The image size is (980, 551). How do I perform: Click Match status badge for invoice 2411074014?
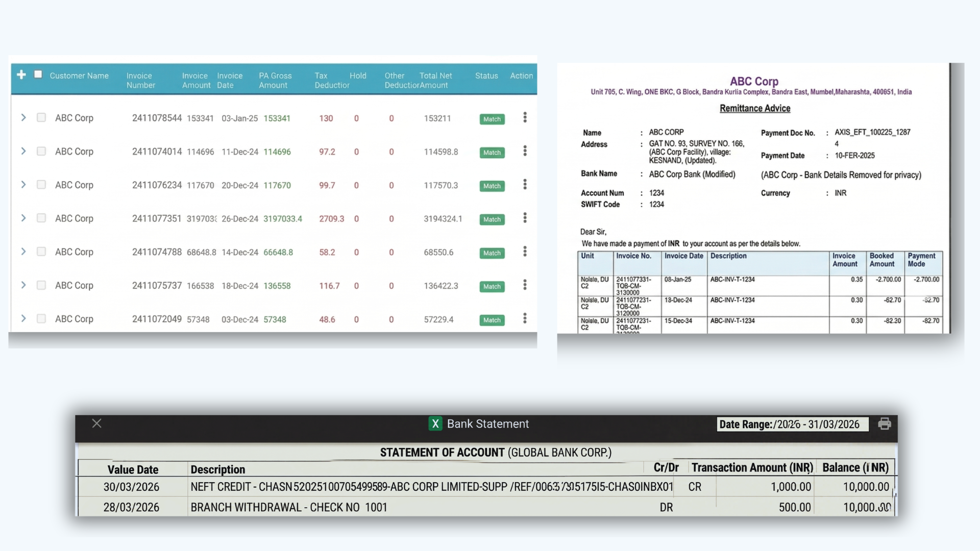[x=492, y=153]
